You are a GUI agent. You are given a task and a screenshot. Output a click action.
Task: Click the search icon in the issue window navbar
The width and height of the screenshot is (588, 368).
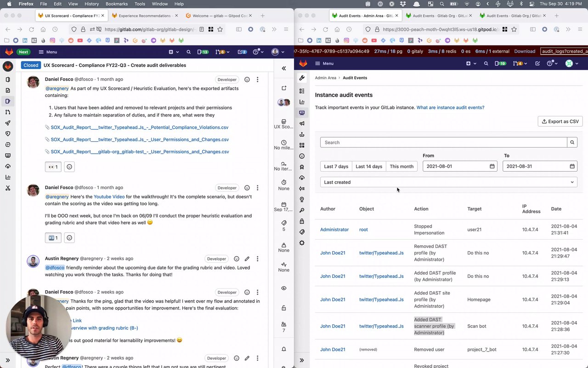tap(188, 52)
